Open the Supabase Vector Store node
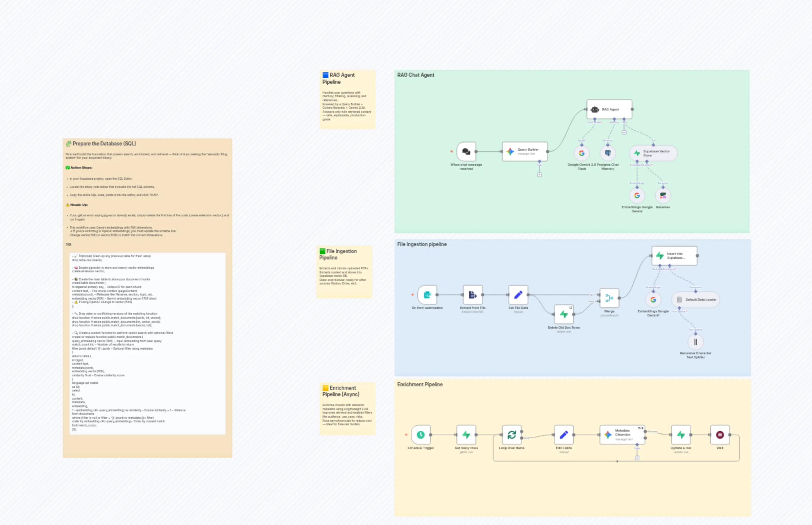 pos(653,153)
